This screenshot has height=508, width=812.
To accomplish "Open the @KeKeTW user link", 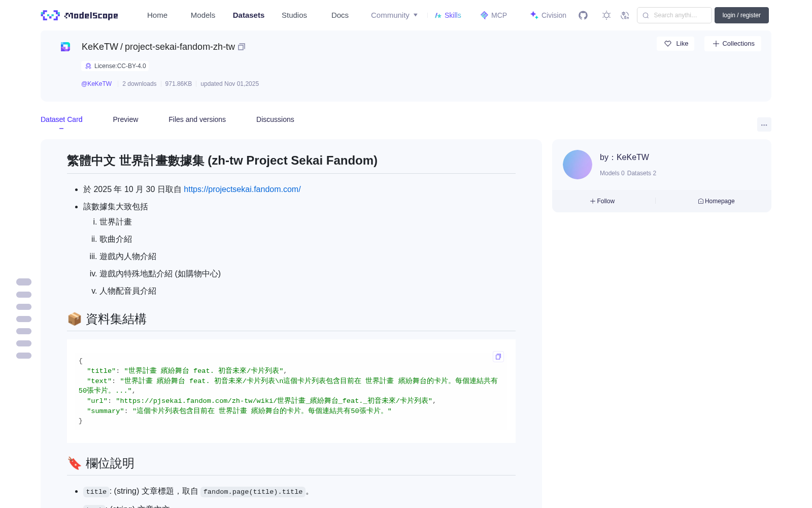I will pyautogui.click(x=96, y=84).
